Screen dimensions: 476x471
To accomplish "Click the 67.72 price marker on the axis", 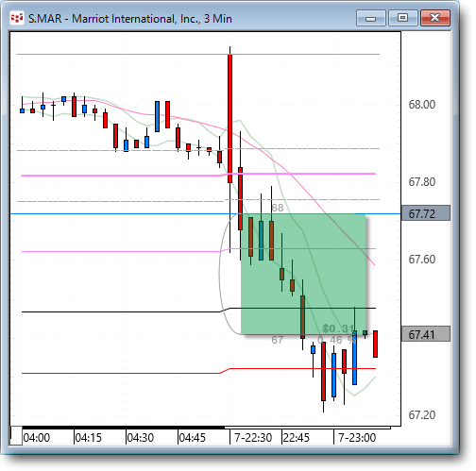I will [x=426, y=213].
